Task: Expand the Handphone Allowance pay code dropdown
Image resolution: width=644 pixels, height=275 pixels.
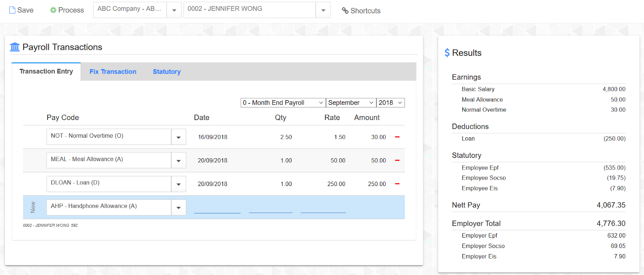Action: coord(178,208)
